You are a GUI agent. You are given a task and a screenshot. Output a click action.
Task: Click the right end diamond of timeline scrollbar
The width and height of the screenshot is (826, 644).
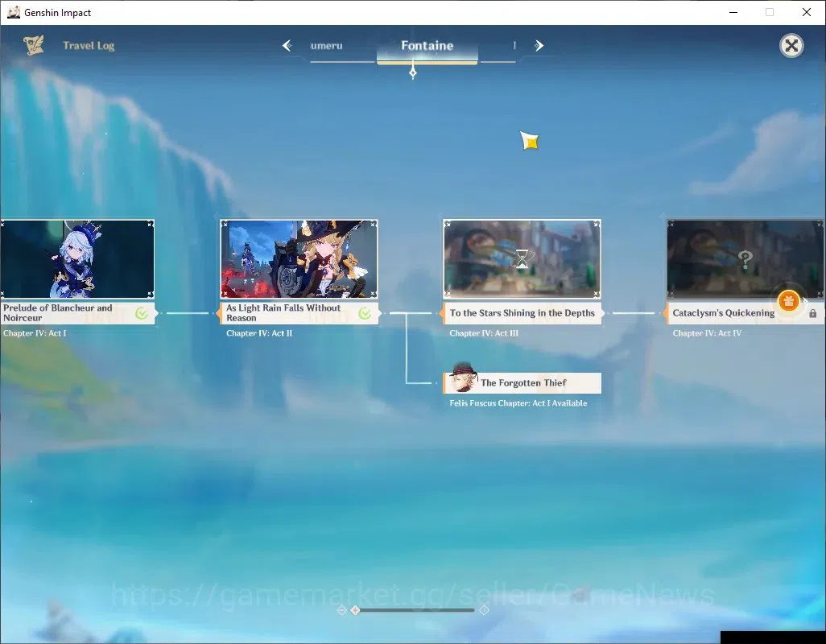click(484, 609)
